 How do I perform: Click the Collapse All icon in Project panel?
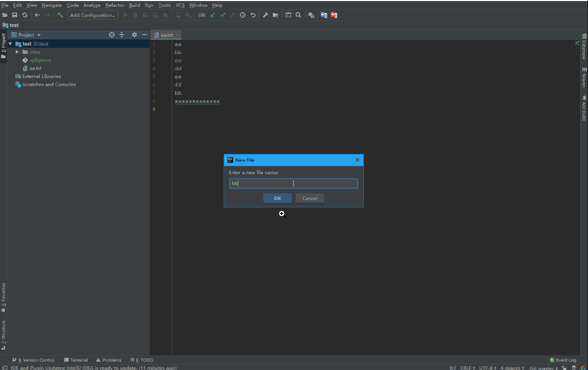point(121,35)
